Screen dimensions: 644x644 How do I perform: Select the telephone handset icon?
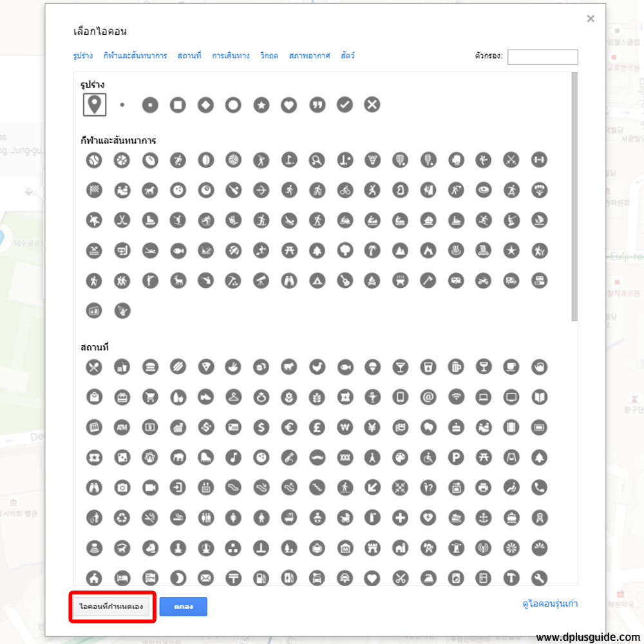pos(539,487)
